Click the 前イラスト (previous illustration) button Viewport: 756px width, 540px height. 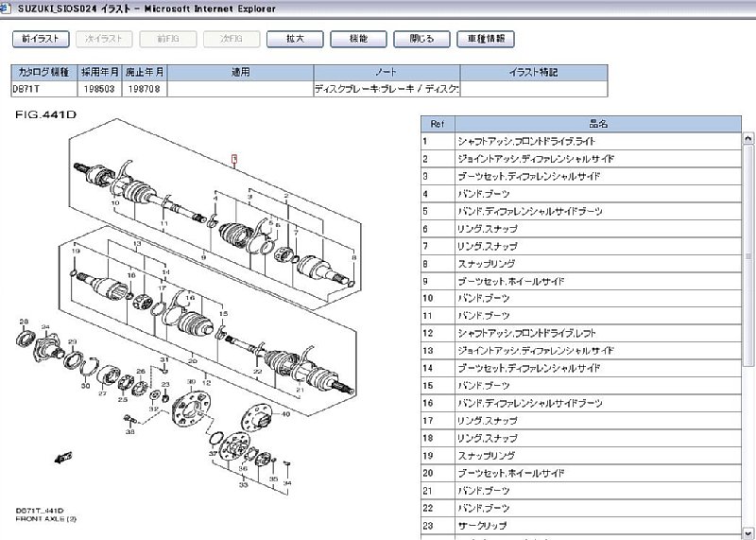click(41, 39)
